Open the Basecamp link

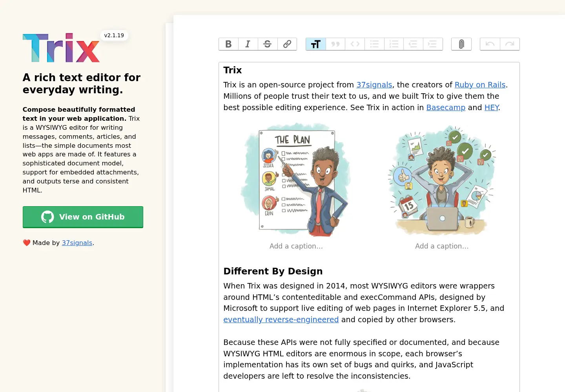pyautogui.click(x=446, y=107)
